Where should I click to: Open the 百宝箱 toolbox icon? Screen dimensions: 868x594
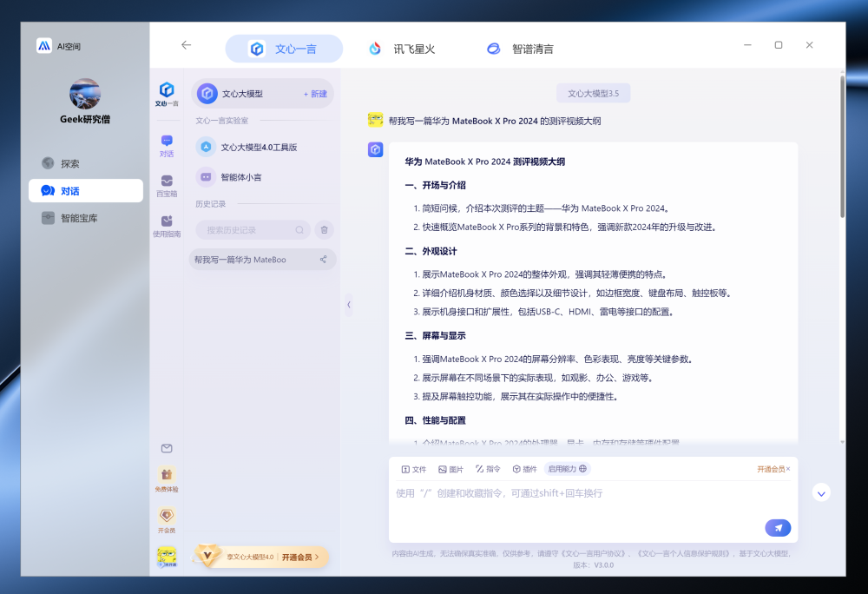167,186
